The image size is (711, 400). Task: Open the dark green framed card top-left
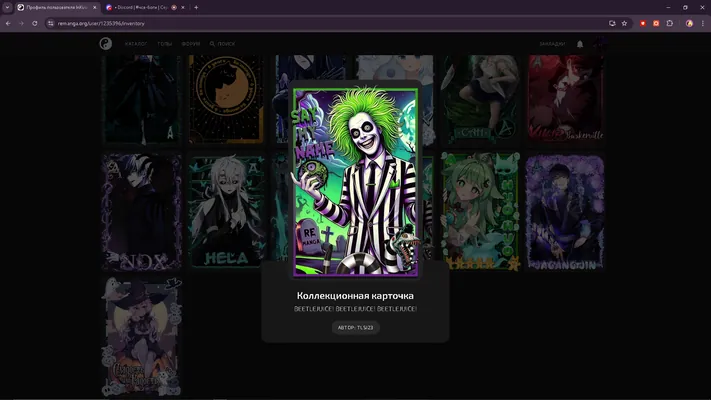[x=141, y=99]
